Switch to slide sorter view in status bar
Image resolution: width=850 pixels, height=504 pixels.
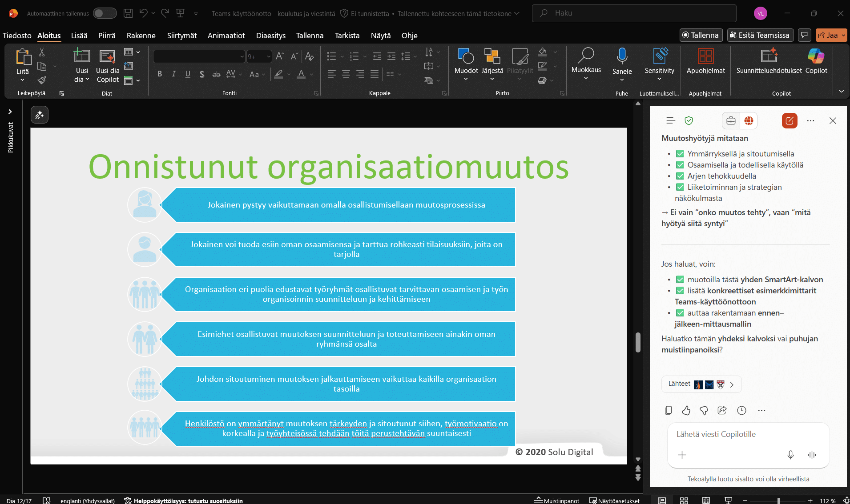[684, 500]
